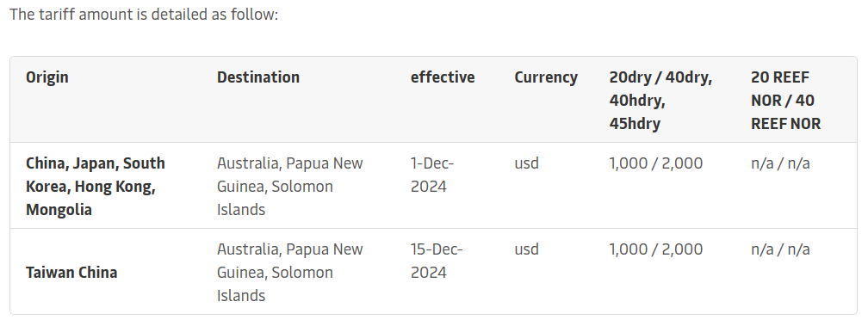Click the Currency column header
Screen dimensions: 868x326
546,77
